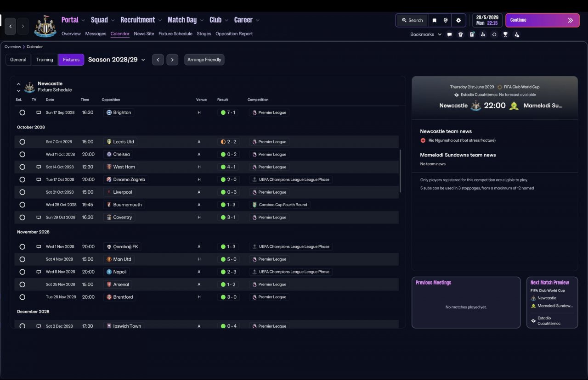Image resolution: width=588 pixels, height=380 pixels.
Task: Open the Opposition Report submenu item
Action: click(x=234, y=34)
